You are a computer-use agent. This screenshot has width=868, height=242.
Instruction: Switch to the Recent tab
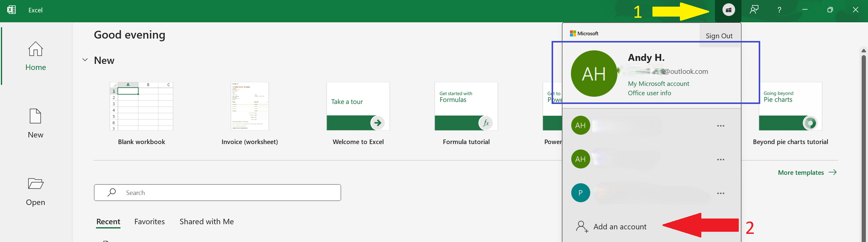[x=108, y=222]
